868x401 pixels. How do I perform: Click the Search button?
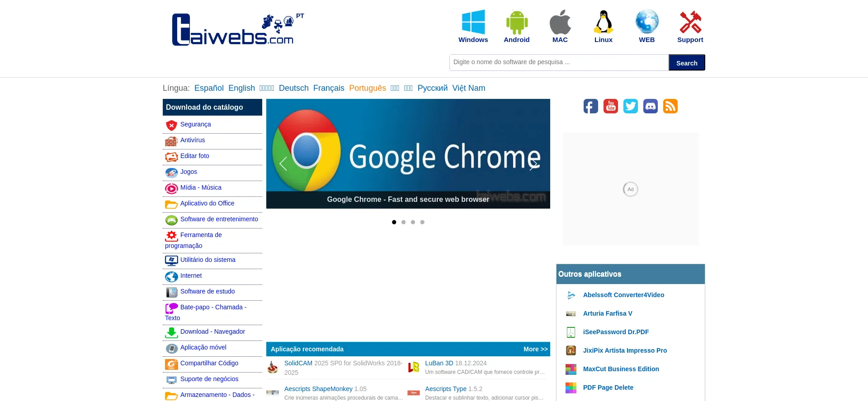pos(687,63)
